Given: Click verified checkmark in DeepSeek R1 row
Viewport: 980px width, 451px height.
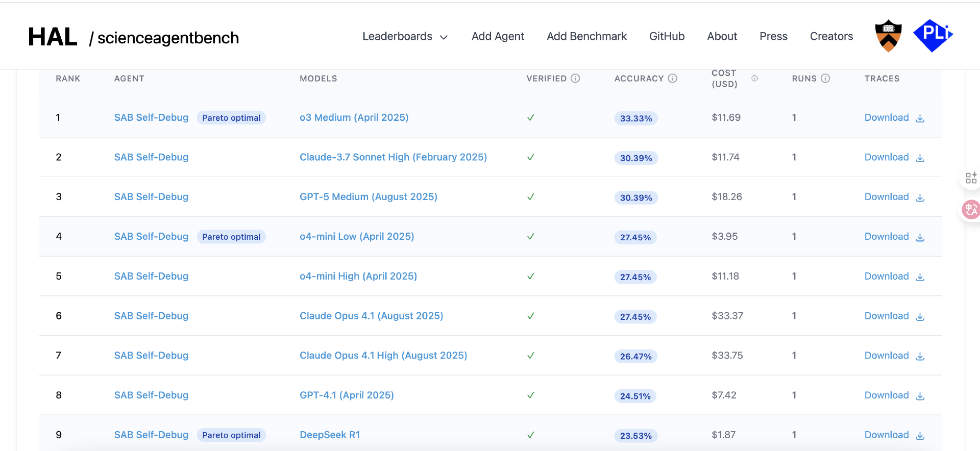Looking at the screenshot, I should click(531, 435).
